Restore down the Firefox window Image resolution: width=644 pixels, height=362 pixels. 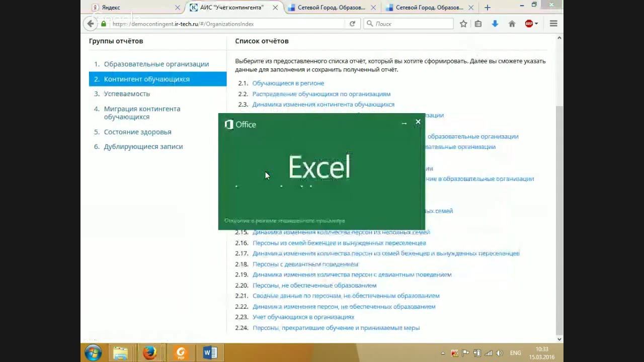(534, 5)
